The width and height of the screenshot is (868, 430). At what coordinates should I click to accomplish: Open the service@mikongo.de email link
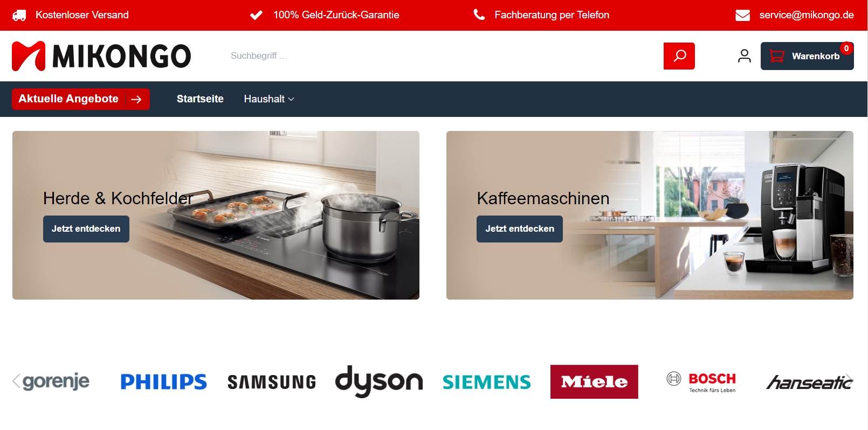tap(807, 15)
